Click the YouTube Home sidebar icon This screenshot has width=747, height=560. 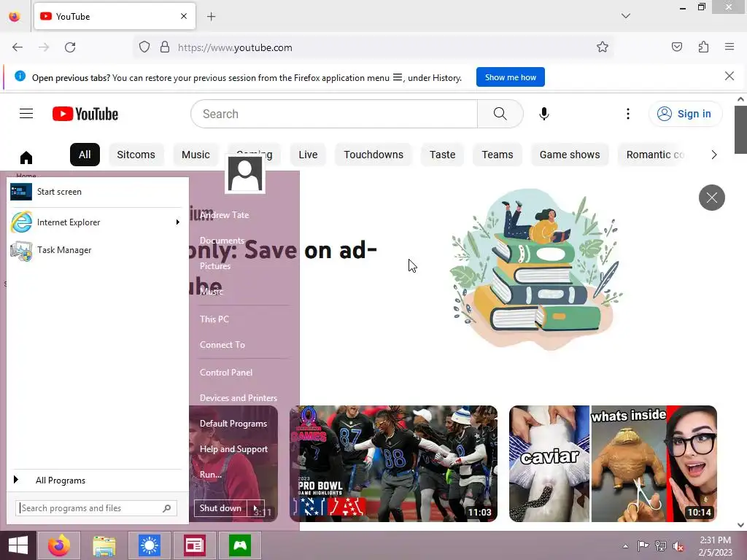[x=26, y=157]
